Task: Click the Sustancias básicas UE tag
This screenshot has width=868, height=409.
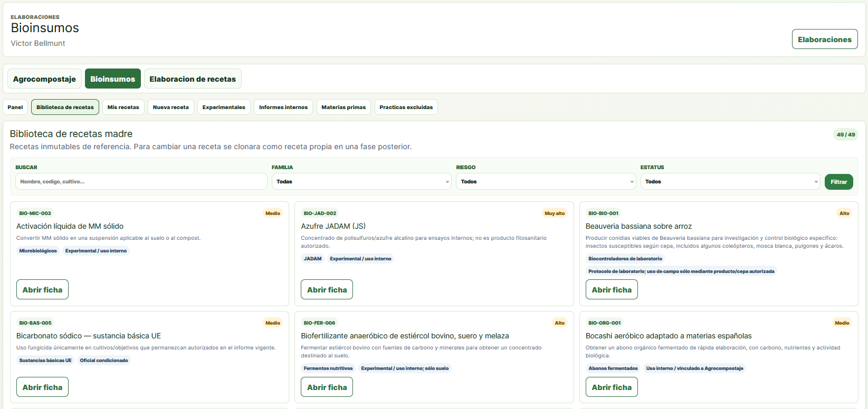Action: 45,361
